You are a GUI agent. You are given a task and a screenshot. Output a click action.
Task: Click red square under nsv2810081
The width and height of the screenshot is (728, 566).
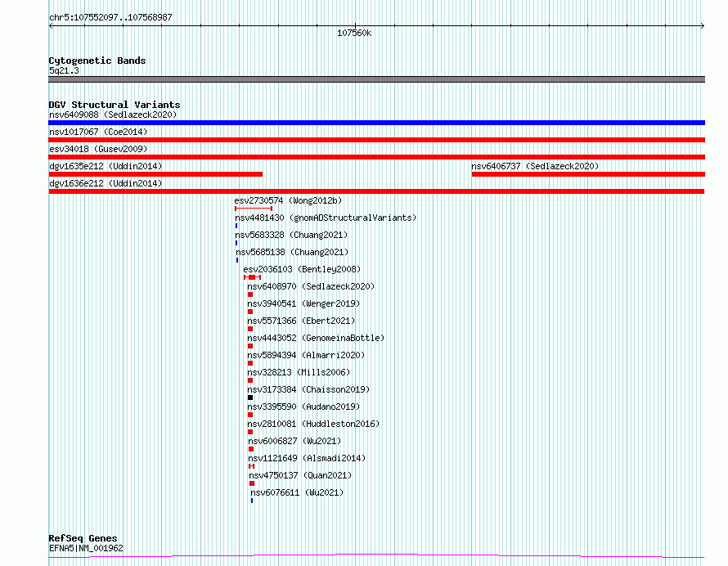[x=250, y=432]
